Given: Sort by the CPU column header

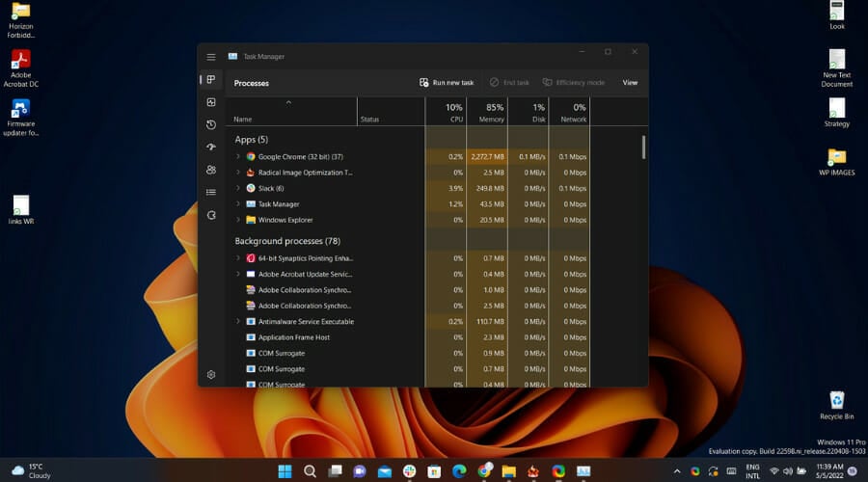Looking at the screenshot, I should pyautogui.click(x=446, y=112).
